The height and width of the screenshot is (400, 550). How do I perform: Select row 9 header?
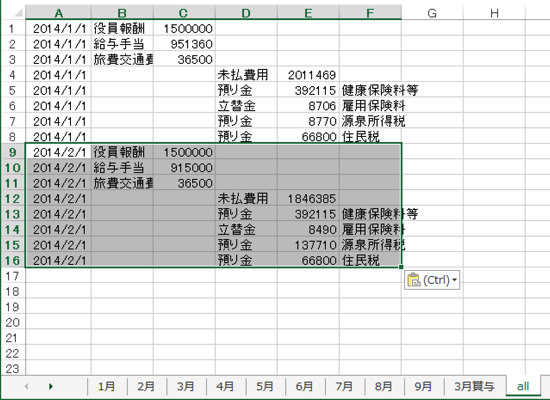point(13,152)
